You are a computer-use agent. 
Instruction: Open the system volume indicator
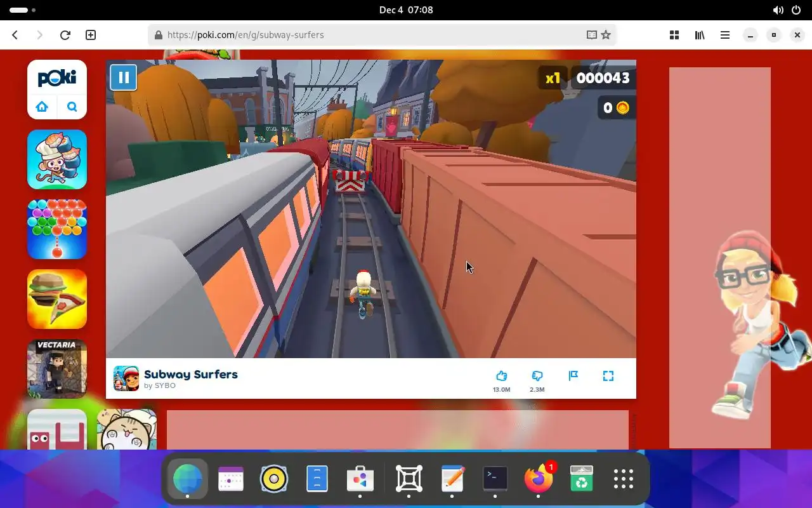[778, 10]
